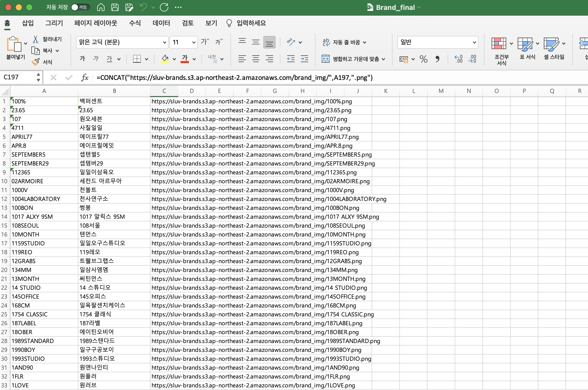Toggle bold 가 formatting button

(83, 59)
